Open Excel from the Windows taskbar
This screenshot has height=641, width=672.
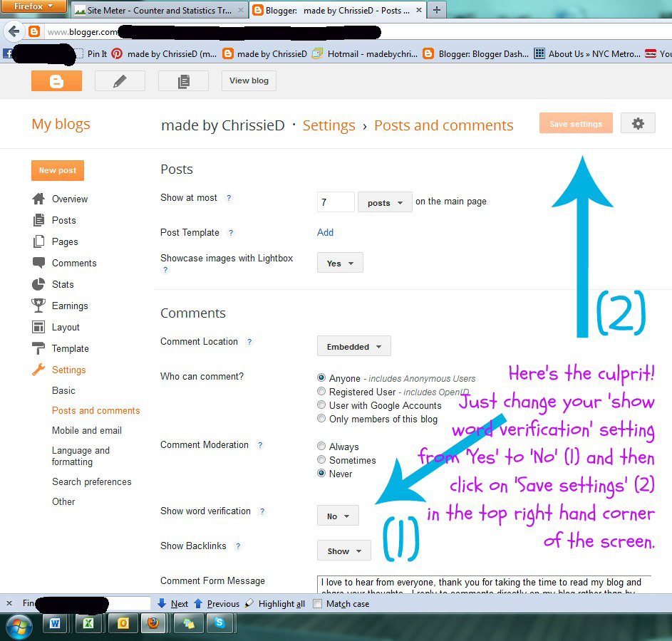pyautogui.click(x=88, y=623)
